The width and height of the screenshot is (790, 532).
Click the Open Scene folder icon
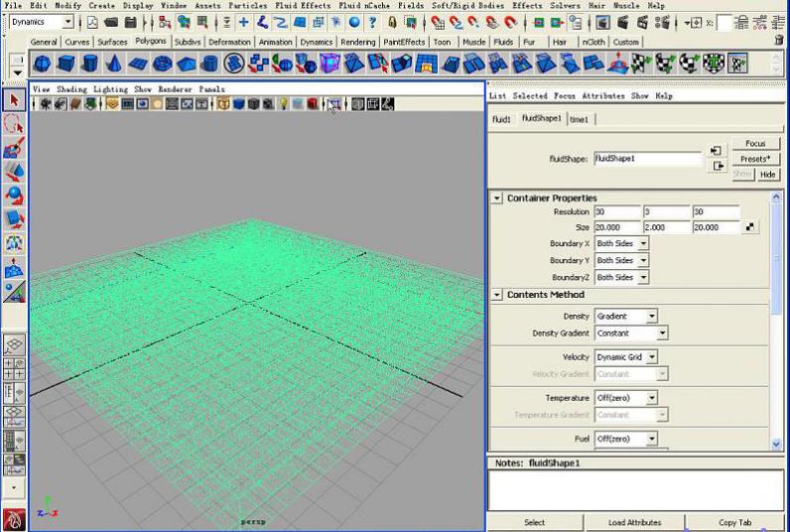click(111, 22)
